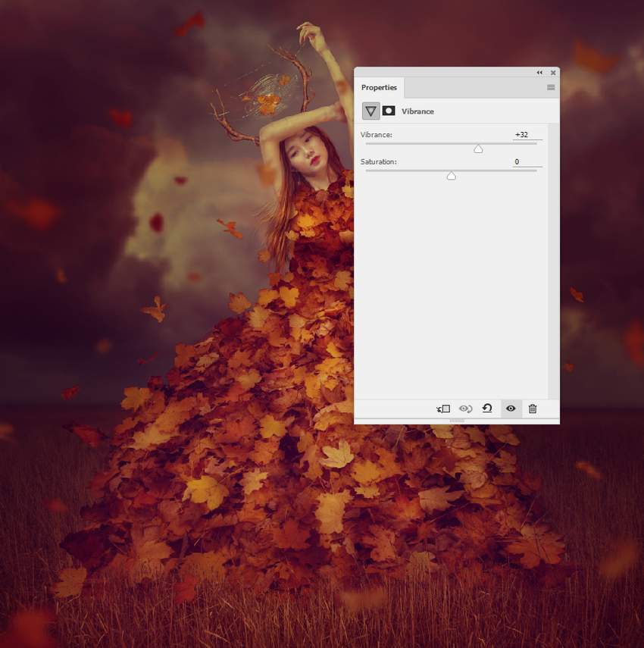Click the Saturation label text
The width and height of the screenshot is (644, 648).
378,162
